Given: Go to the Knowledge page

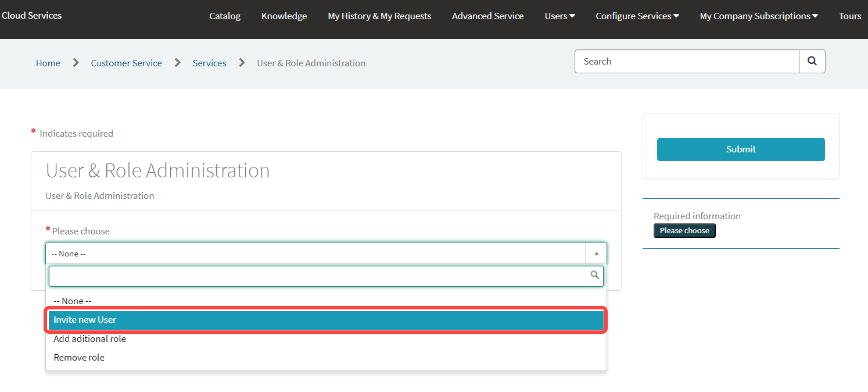Looking at the screenshot, I should (x=284, y=16).
